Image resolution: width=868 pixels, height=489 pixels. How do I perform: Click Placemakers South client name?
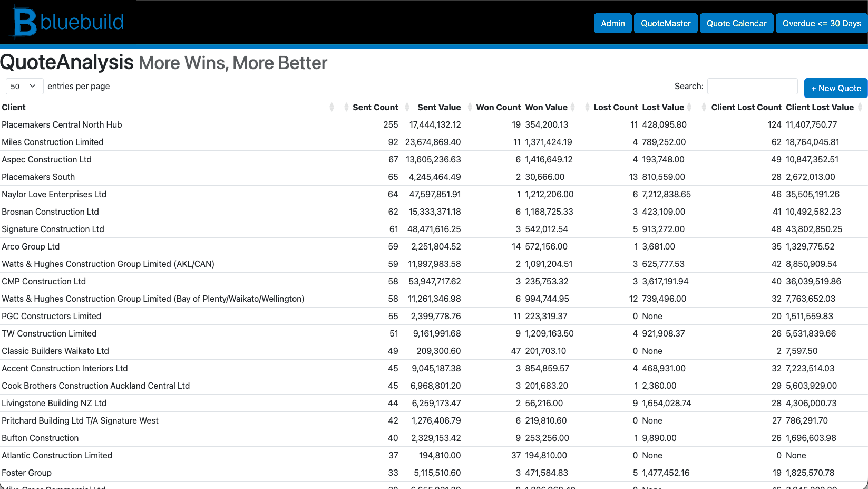(38, 177)
